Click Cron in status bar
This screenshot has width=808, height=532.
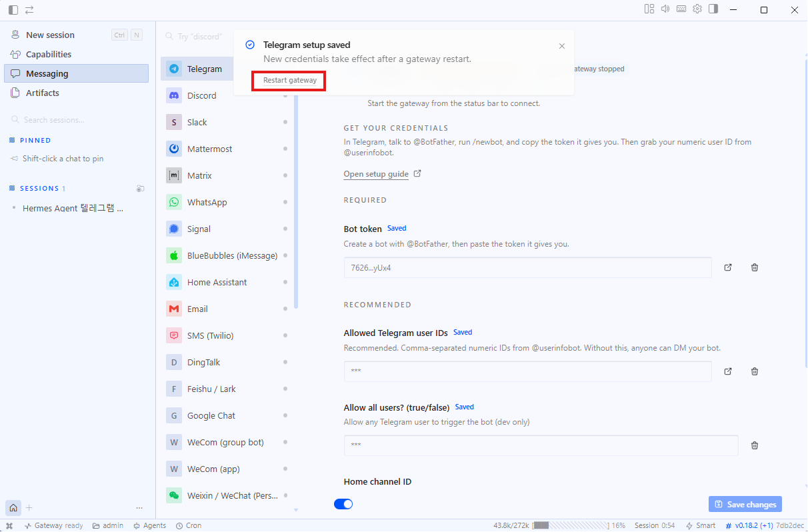click(x=189, y=525)
